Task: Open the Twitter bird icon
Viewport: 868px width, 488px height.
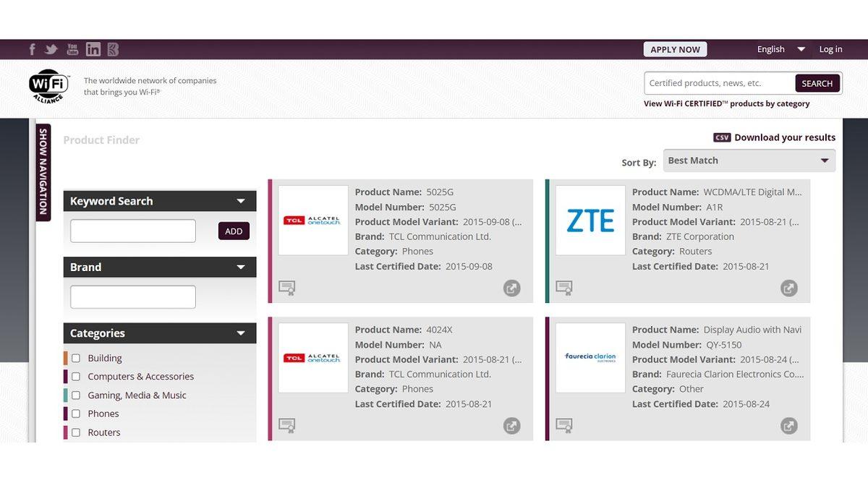Action: (51, 49)
